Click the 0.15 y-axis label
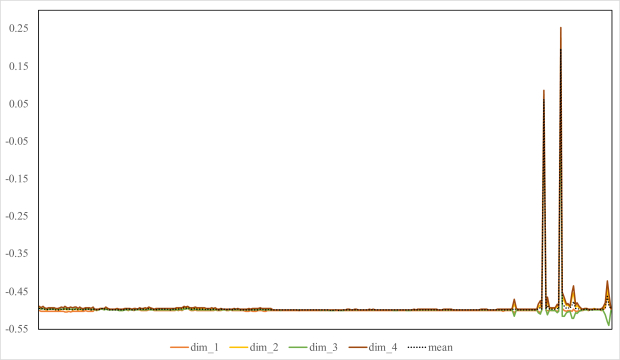This screenshot has height=360, width=620. click(19, 66)
